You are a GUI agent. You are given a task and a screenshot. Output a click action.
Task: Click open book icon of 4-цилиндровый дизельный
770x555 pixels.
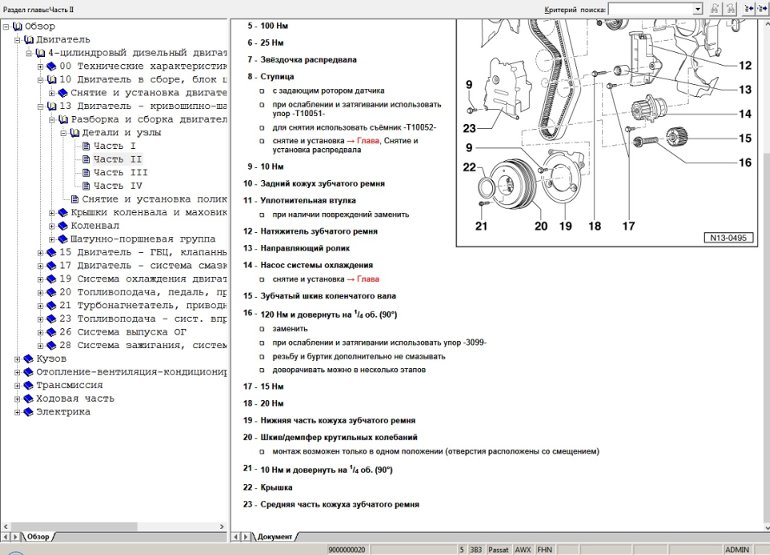(x=40, y=53)
